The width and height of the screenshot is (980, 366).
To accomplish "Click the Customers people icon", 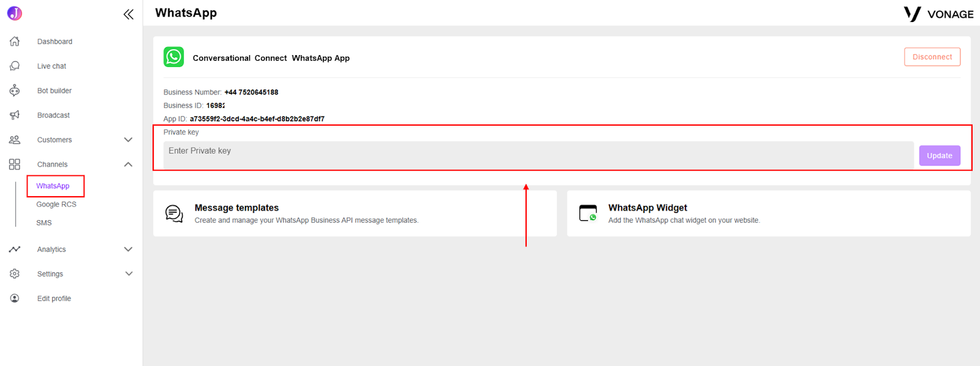I will pyautogui.click(x=15, y=140).
